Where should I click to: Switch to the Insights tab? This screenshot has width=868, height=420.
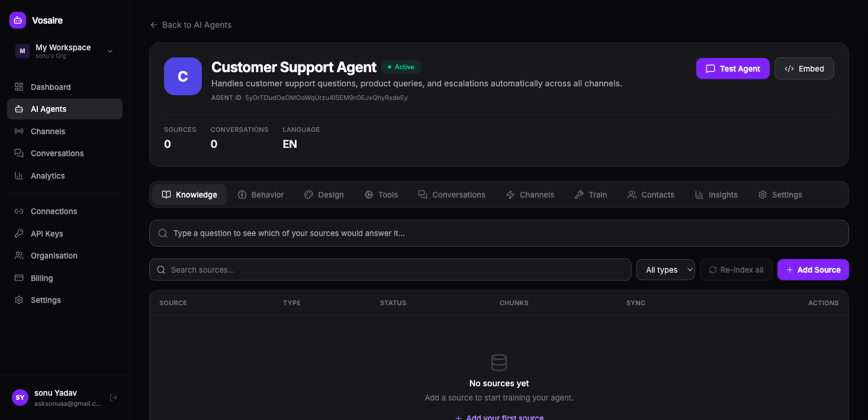coord(716,195)
